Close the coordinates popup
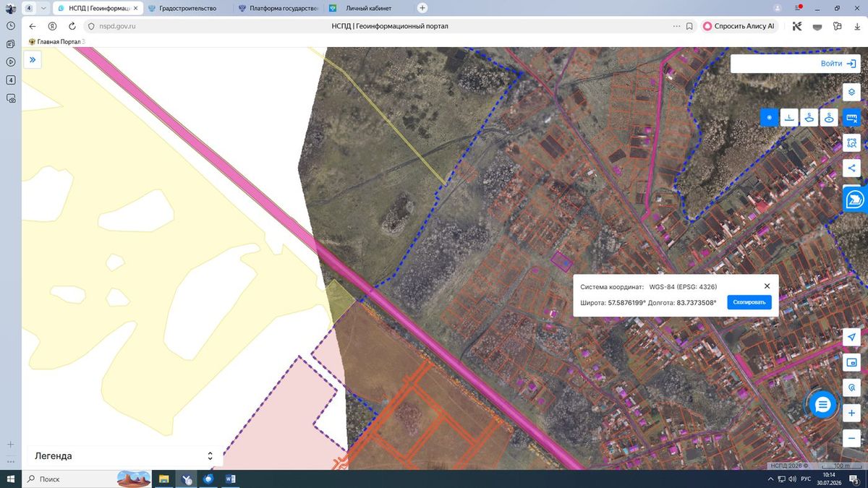Viewport: 868px width, 488px height. [767, 286]
